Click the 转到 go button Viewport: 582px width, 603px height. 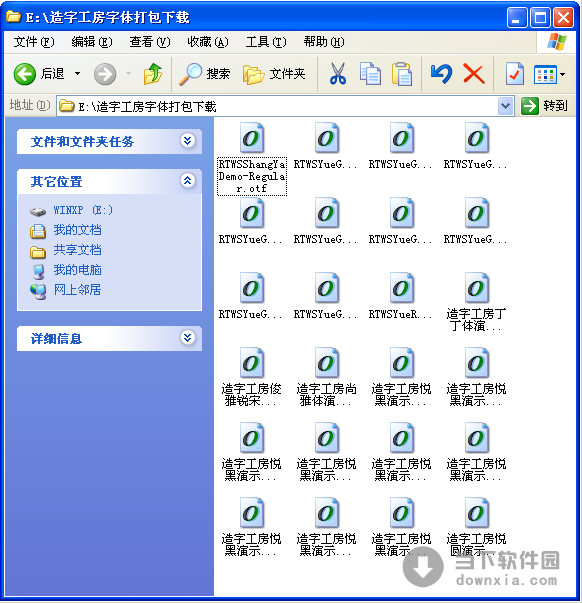coord(544,106)
